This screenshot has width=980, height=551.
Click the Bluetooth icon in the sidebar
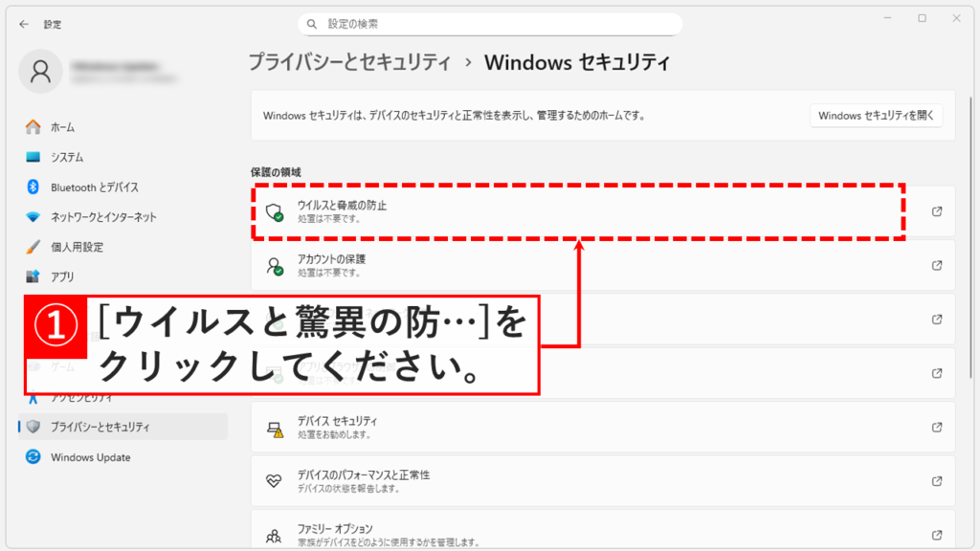(x=33, y=188)
